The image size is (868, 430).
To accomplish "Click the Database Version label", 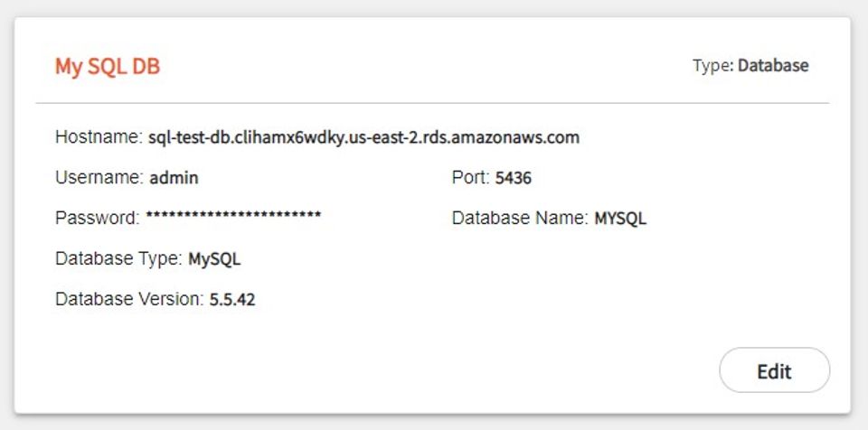I will [129, 300].
